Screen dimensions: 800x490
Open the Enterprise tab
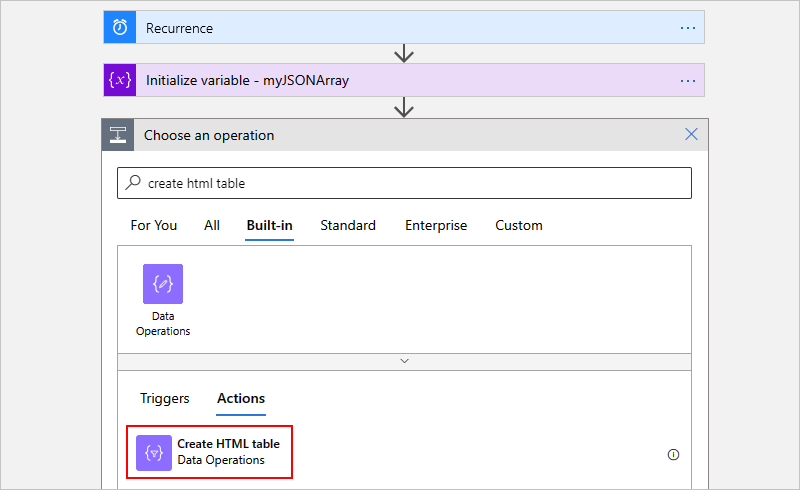[x=436, y=225]
